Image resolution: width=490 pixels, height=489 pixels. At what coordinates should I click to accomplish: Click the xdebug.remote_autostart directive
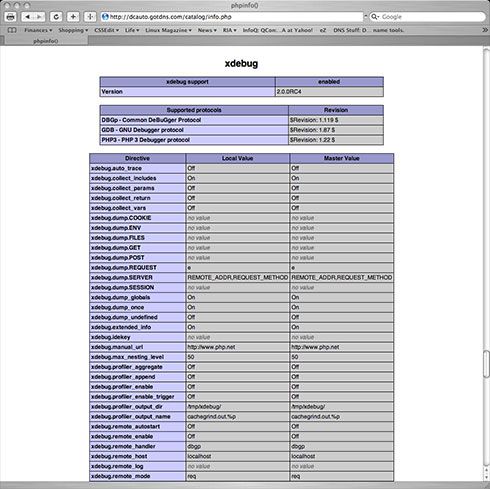point(125,427)
